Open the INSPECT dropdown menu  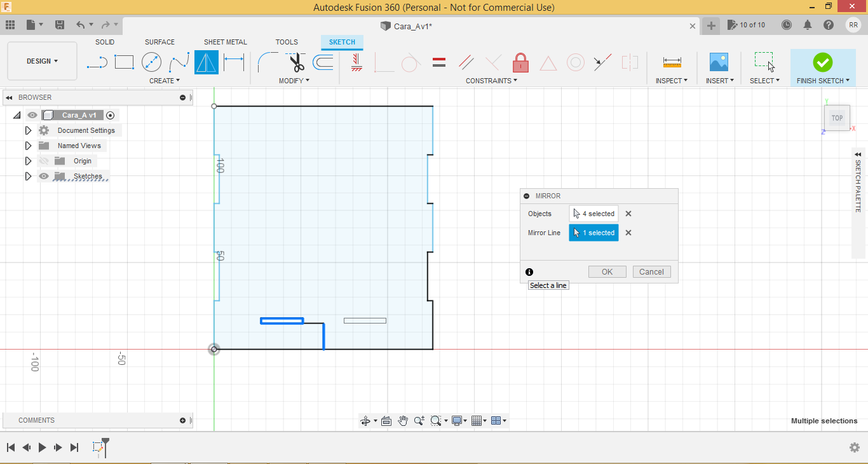[x=672, y=81]
